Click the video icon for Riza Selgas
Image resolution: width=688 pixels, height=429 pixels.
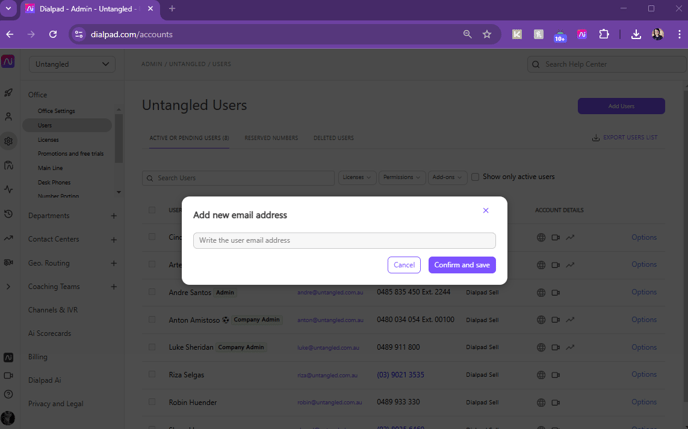point(555,375)
